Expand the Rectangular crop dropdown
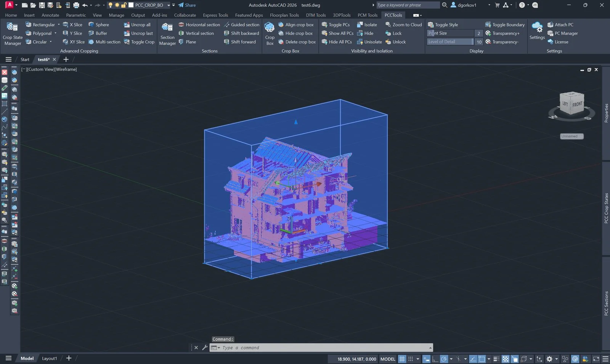Viewport: 610px width, 364px height. [x=59, y=25]
